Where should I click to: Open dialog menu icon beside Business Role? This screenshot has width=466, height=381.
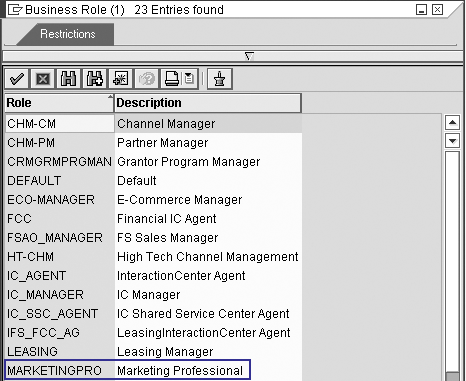(14, 10)
